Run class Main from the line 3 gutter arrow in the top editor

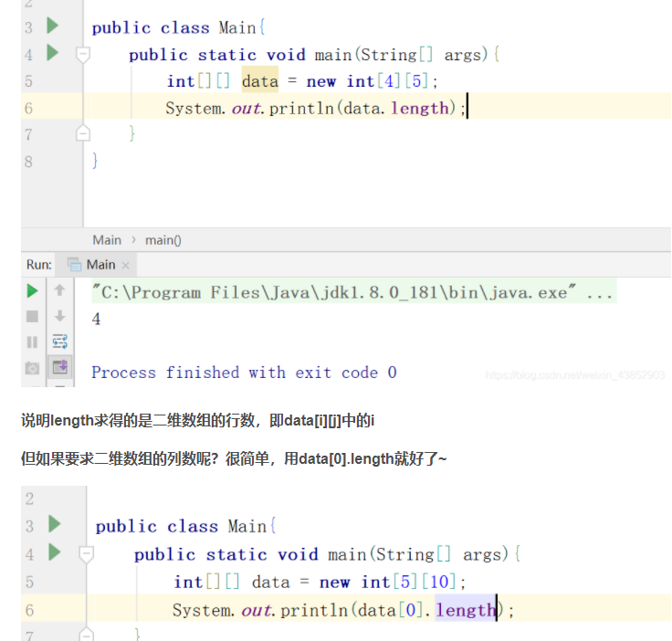point(52,26)
